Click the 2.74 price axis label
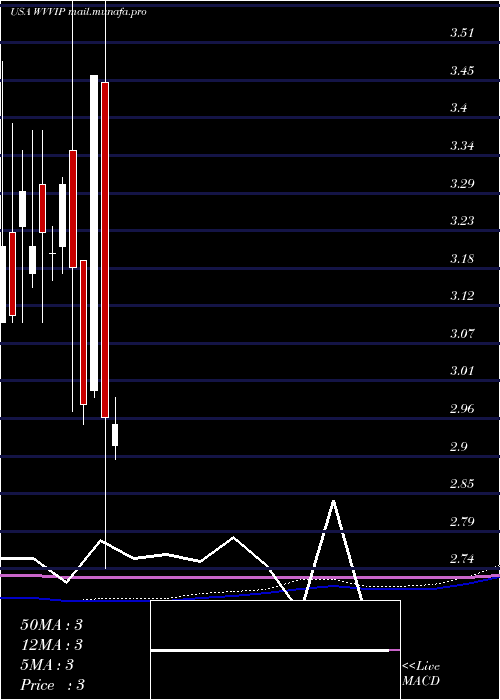The width and height of the screenshot is (500, 700). pos(462,559)
